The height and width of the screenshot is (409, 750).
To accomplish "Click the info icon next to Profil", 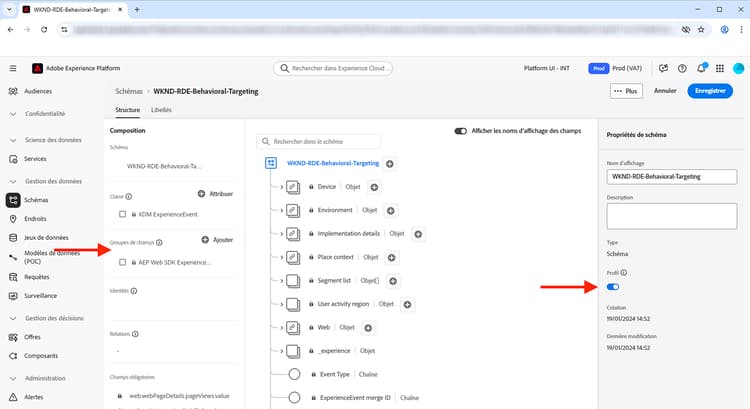I will 624,273.
